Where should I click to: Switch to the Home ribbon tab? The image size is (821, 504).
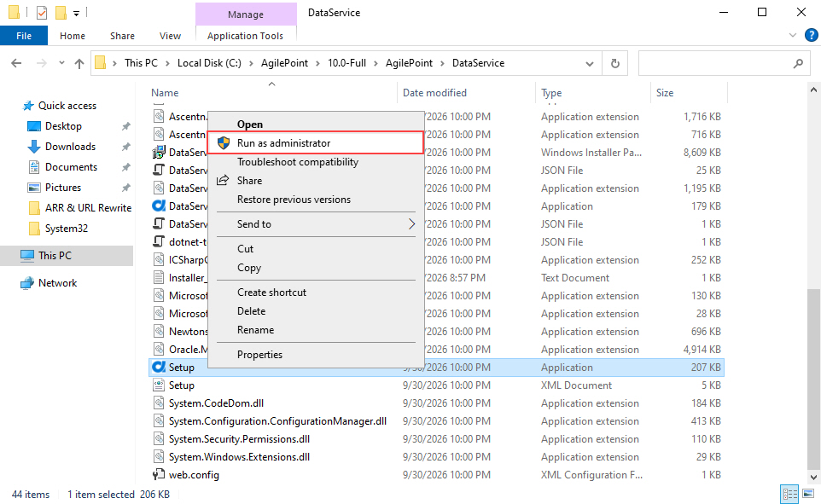click(x=73, y=36)
